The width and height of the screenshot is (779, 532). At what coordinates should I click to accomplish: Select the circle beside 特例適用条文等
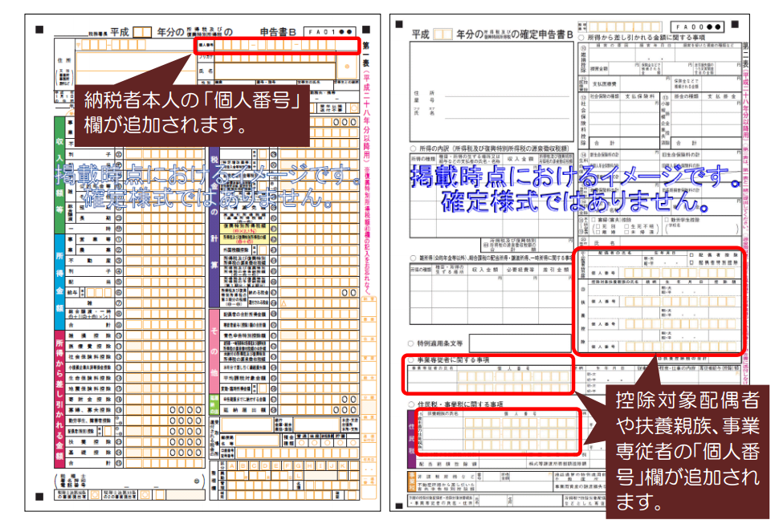411,343
